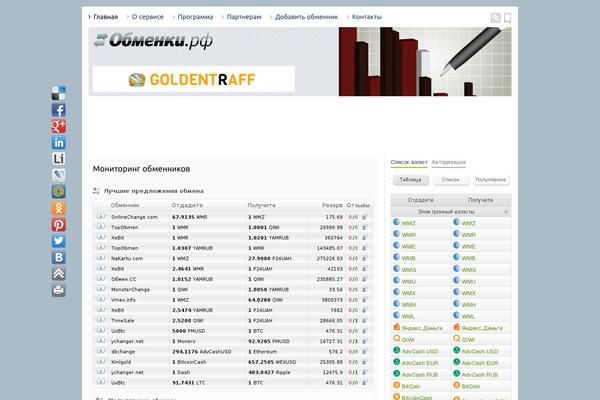Screen dimensions: 600x400
Task: Open the info icon for the TimeSale row
Action: click(101, 320)
